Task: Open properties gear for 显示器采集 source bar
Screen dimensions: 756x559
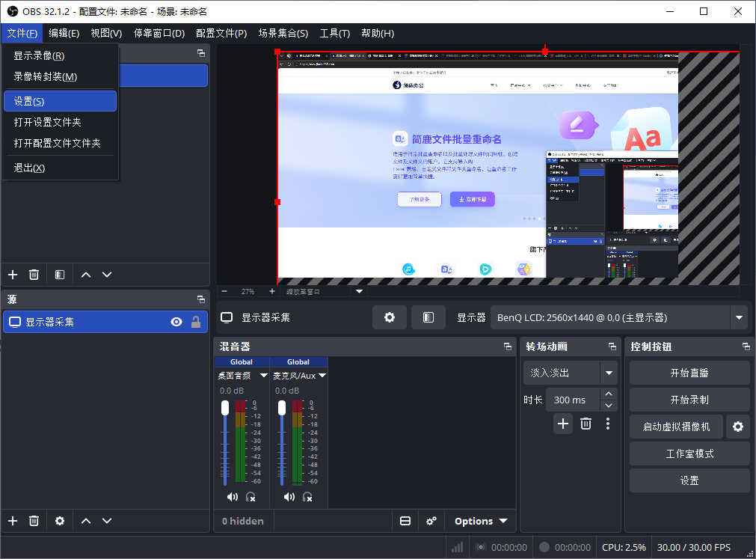Action: pos(390,317)
